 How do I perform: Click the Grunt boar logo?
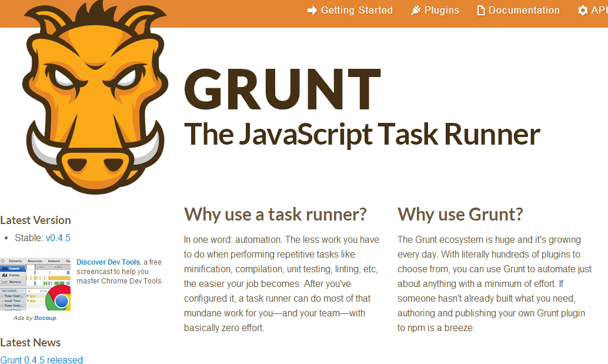click(95, 97)
